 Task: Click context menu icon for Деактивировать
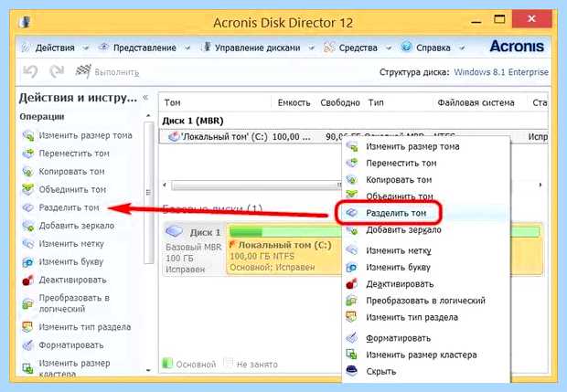coord(352,284)
